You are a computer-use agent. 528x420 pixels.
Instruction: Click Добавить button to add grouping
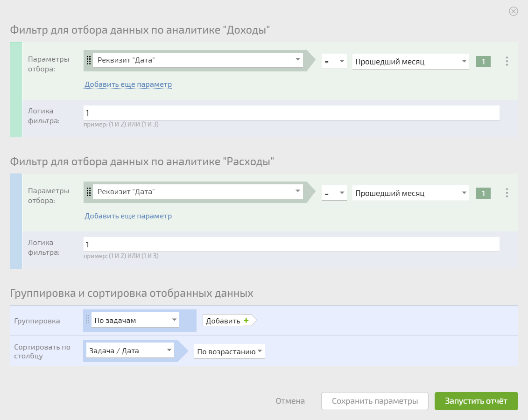229,321
